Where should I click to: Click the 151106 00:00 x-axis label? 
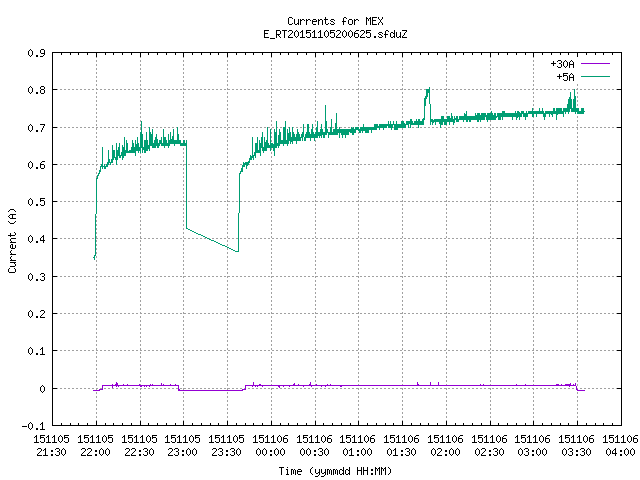pos(270,445)
